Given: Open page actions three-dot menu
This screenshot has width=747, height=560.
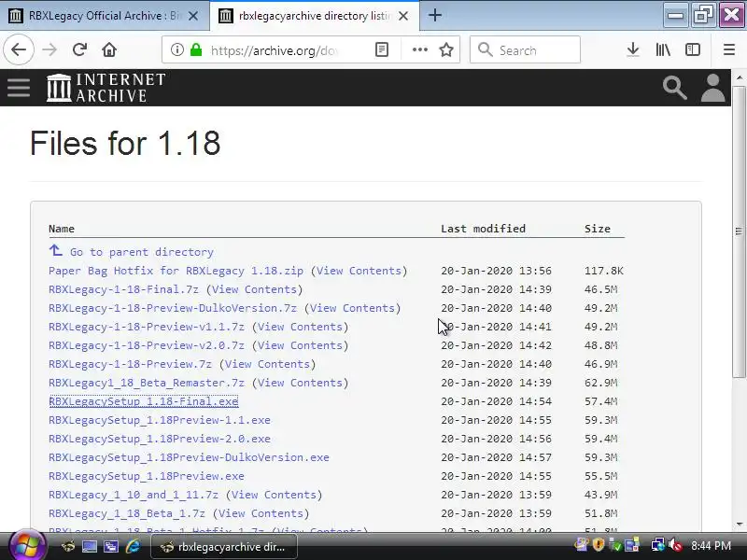Looking at the screenshot, I should [419, 49].
